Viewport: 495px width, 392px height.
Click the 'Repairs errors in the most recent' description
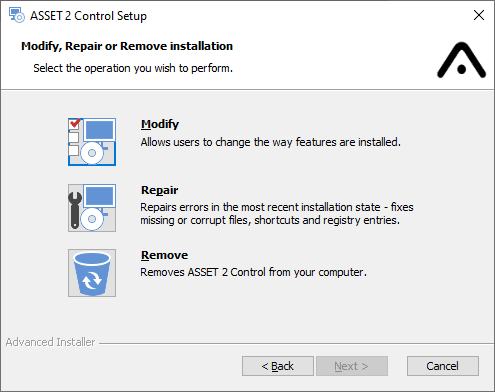click(277, 214)
